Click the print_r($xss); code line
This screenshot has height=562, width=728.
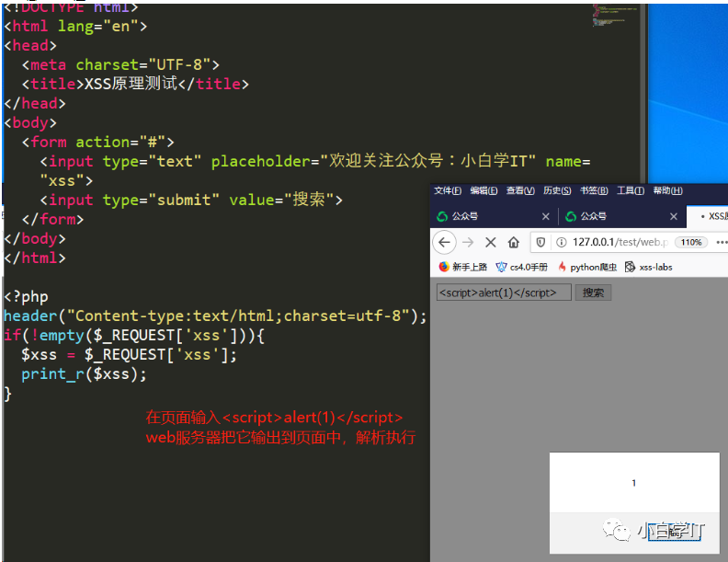click(84, 373)
